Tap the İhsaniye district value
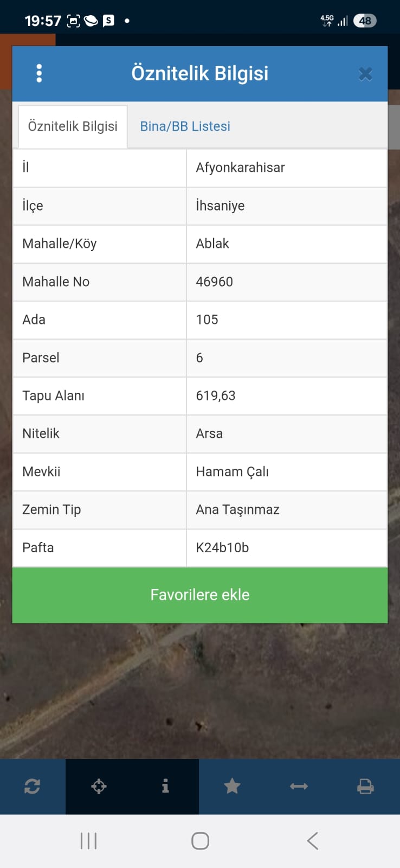The image size is (400, 868). tap(220, 206)
